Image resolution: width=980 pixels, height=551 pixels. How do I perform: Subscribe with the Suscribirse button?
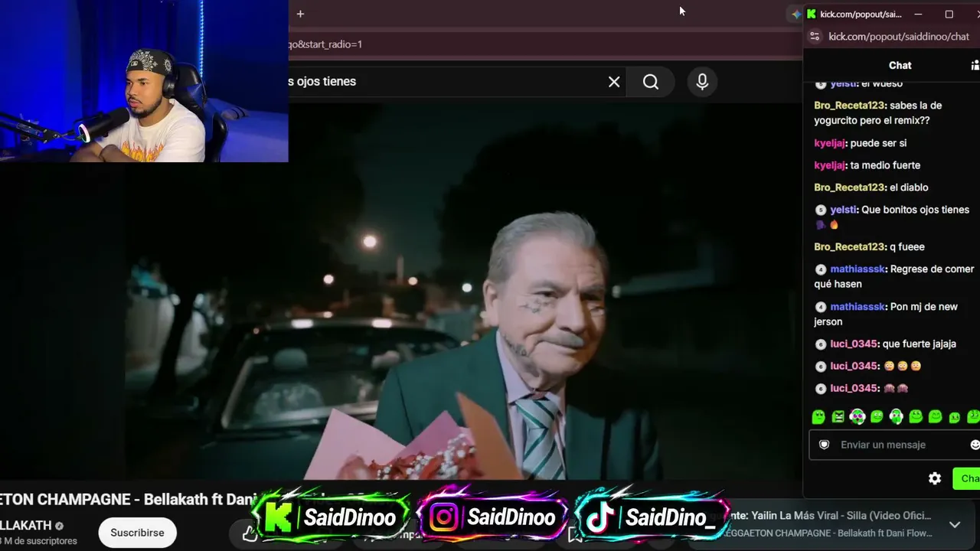137,533
